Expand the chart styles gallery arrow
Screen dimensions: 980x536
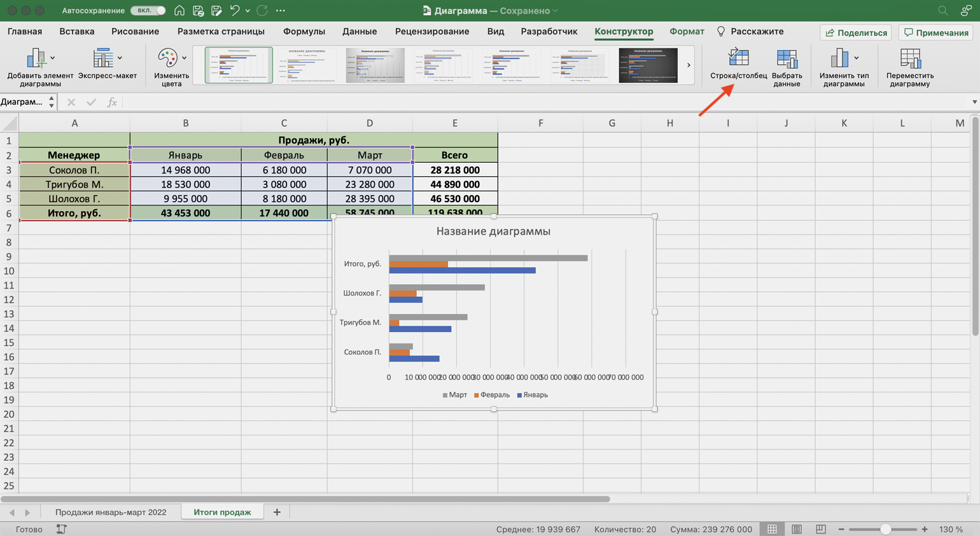coord(689,65)
